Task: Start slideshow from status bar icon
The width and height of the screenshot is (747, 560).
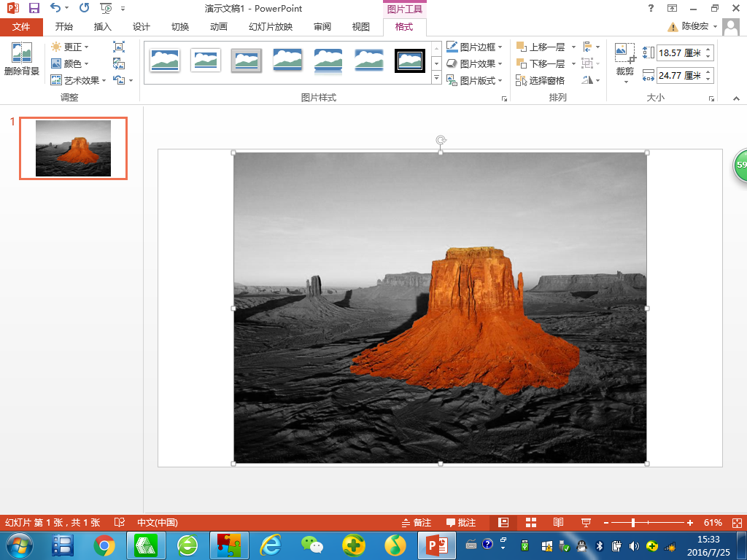Action: coord(585,523)
